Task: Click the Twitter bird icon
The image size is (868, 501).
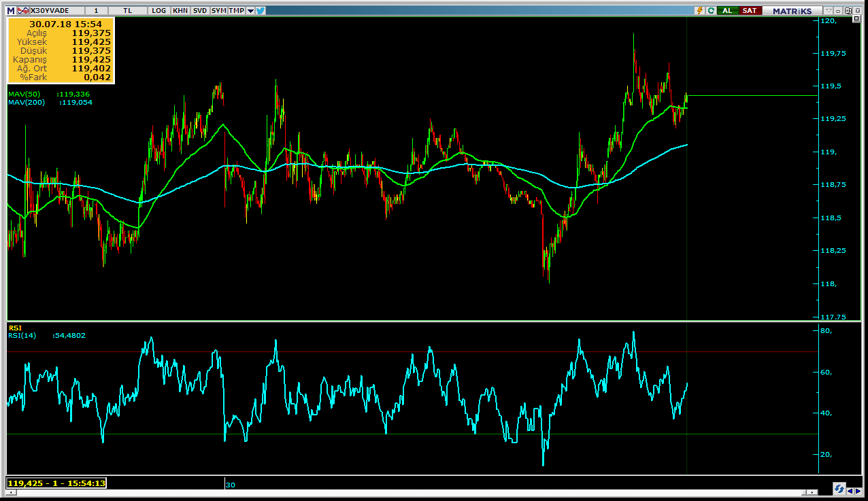Action: pos(261,11)
